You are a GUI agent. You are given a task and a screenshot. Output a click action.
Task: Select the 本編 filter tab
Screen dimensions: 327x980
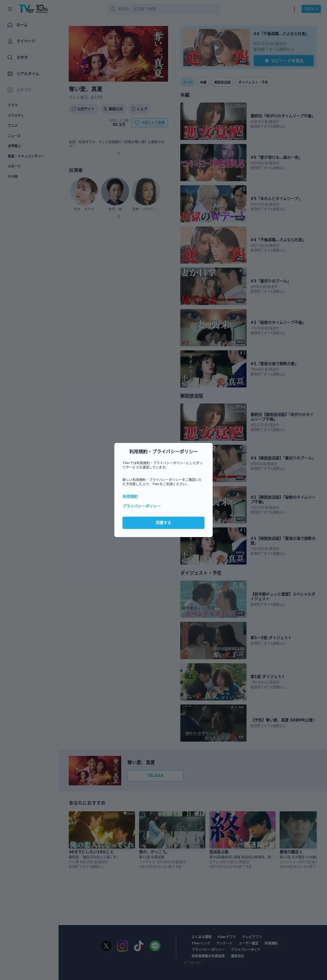203,82
